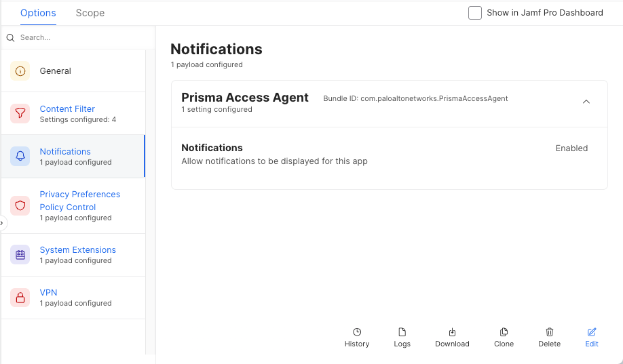
Task: Collapse the Prisma Access Agent panel
Action: click(586, 102)
